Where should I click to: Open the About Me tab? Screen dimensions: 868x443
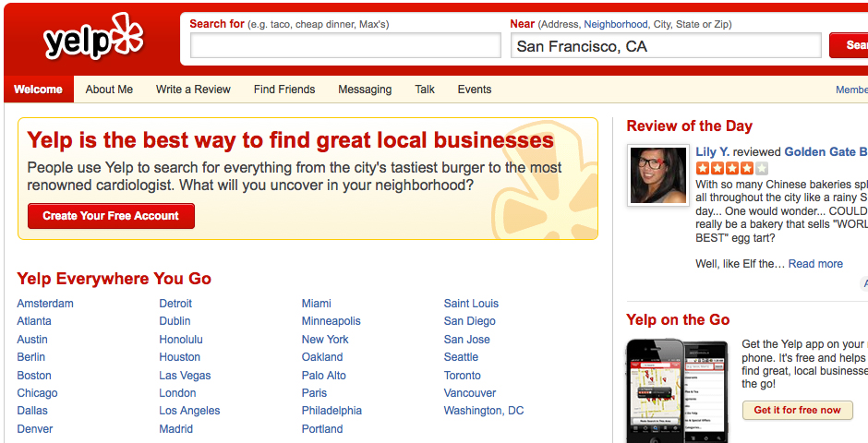(x=109, y=89)
